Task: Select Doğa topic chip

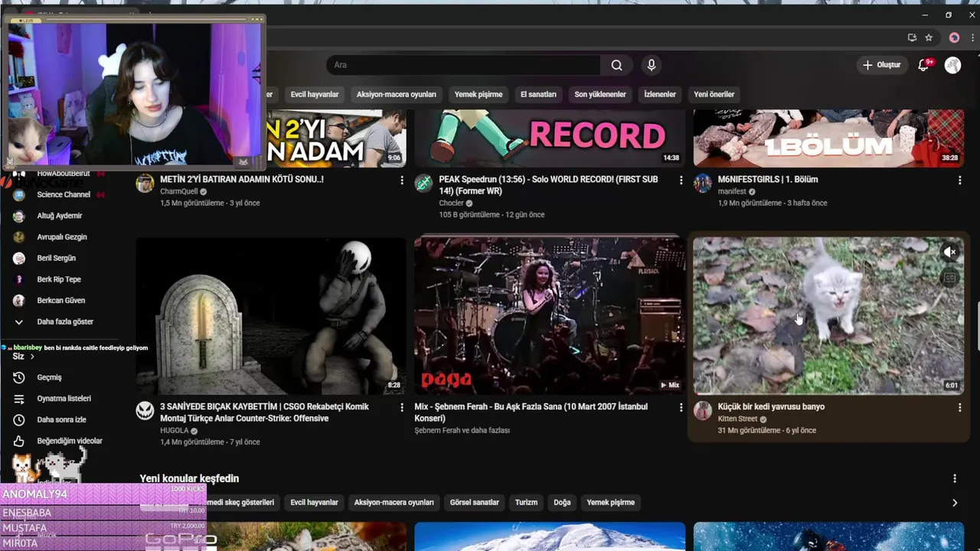Action: (562, 503)
